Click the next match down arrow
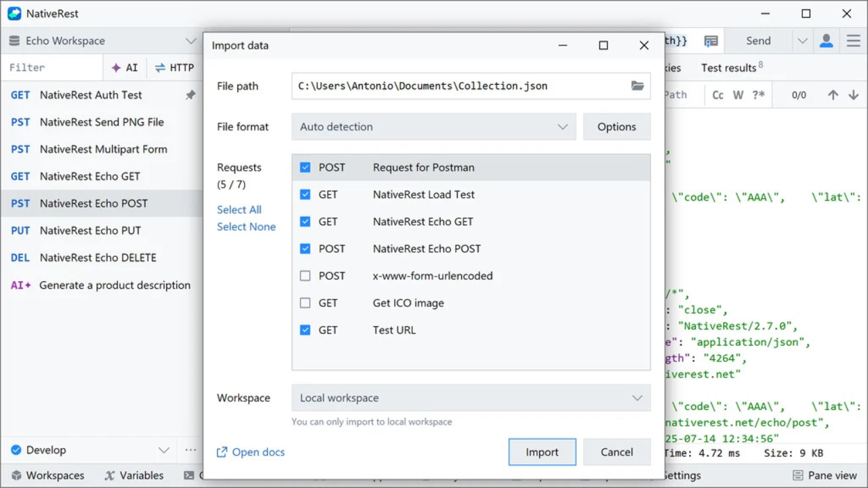 click(x=853, y=95)
